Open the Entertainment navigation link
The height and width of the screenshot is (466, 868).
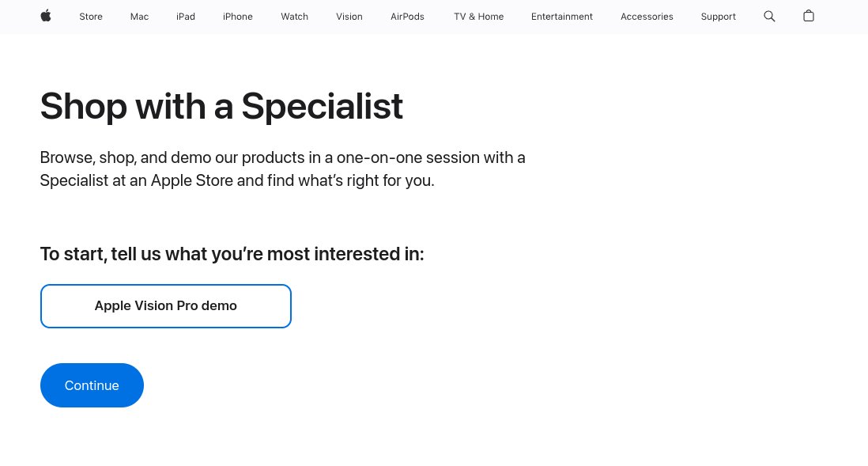[x=562, y=17]
